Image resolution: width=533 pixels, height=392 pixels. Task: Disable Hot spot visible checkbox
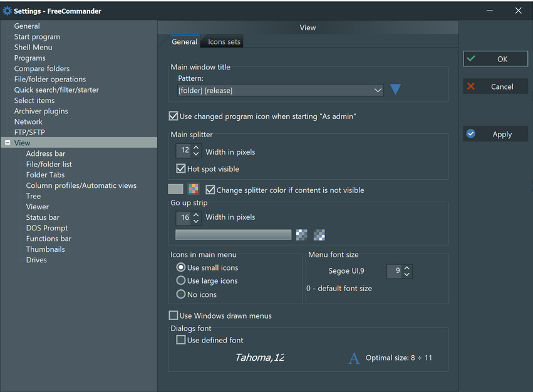181,168
